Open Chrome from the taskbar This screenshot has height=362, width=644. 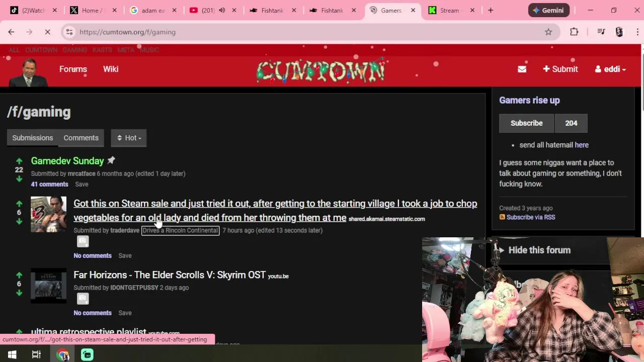click(x=63, y=354)
